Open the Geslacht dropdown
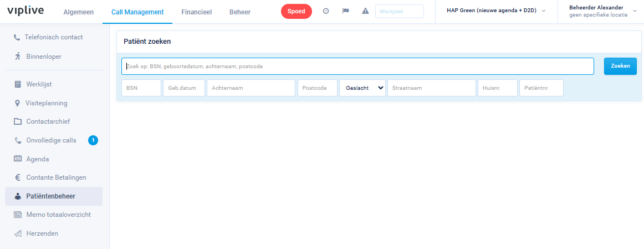Viewport: 644px width, 249px height. tap(362, 88)
